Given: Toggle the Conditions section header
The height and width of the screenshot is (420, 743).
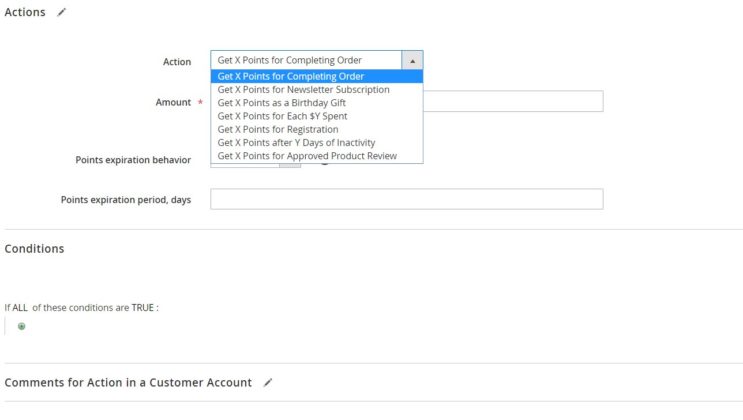Looking at the screenshot, I should [35, 248].
